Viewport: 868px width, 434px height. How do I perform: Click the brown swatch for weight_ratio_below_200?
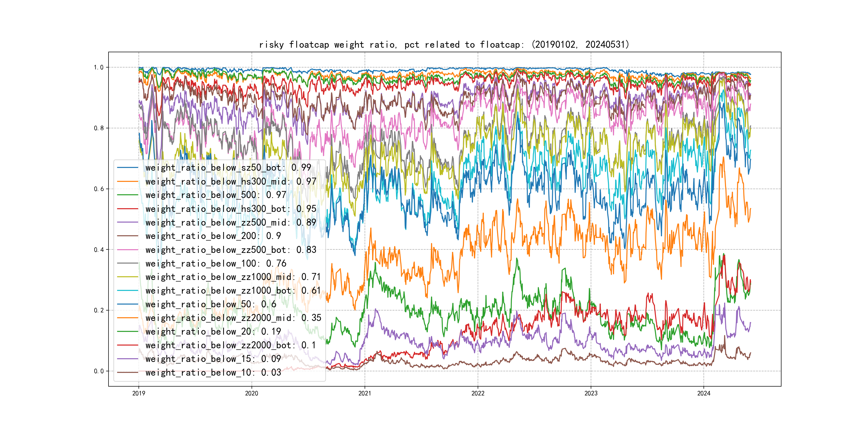click(x=127, y=236)
